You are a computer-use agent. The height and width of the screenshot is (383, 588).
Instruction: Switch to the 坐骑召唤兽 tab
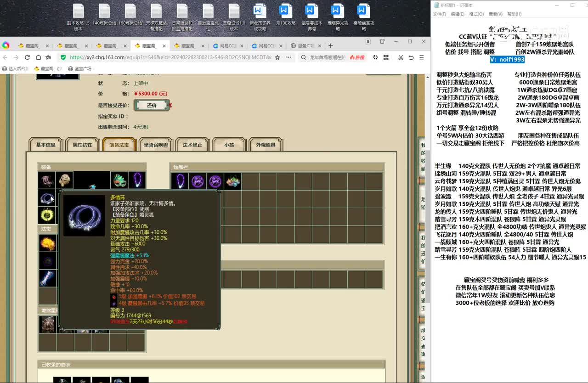click(x=156, y=145)
